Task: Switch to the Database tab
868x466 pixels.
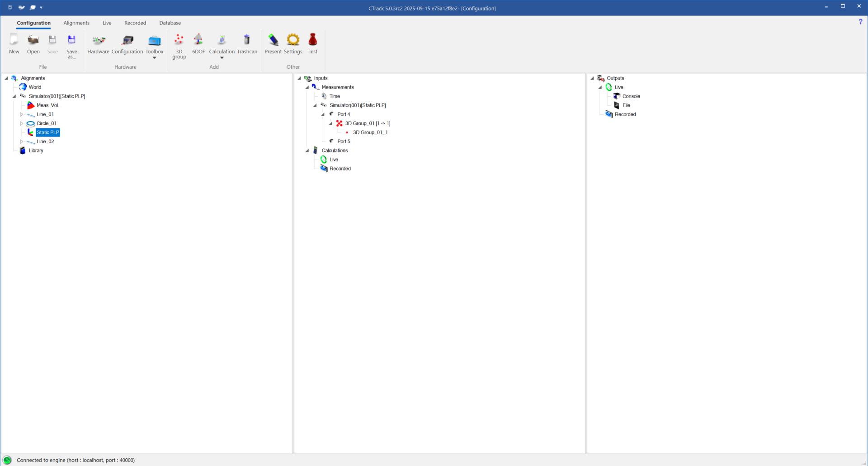Action: tap(170, 23)
